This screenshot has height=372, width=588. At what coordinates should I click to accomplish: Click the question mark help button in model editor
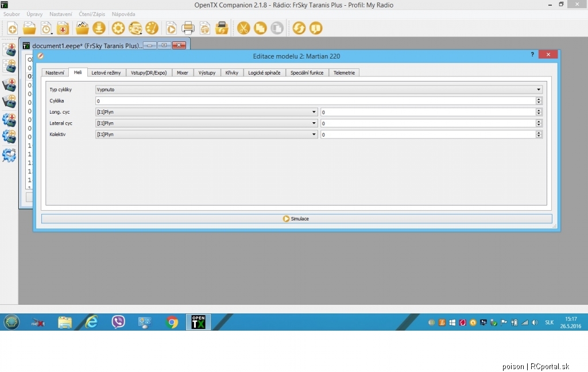pos(532,55)
